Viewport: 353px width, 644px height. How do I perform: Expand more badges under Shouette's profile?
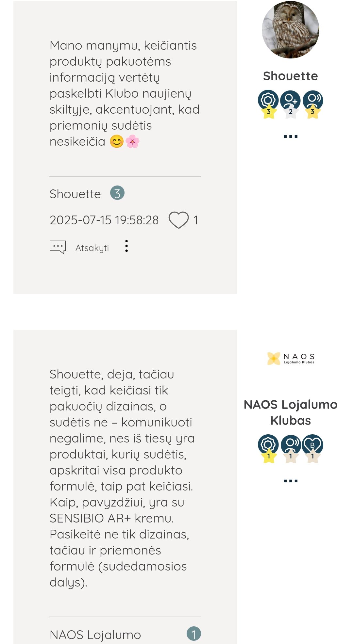click(291, 136)
